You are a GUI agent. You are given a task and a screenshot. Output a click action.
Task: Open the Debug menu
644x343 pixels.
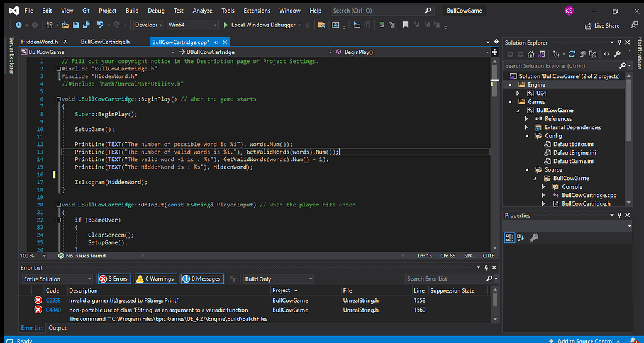156,11
